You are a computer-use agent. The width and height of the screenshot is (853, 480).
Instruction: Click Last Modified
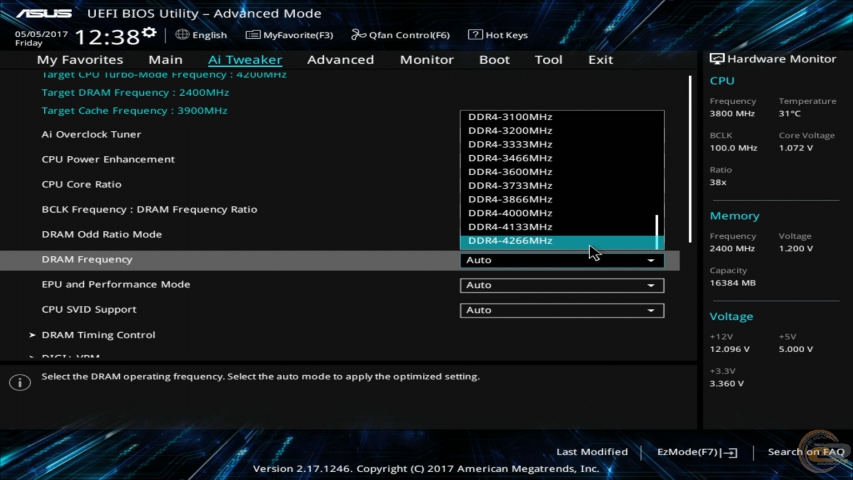[592, 452]
